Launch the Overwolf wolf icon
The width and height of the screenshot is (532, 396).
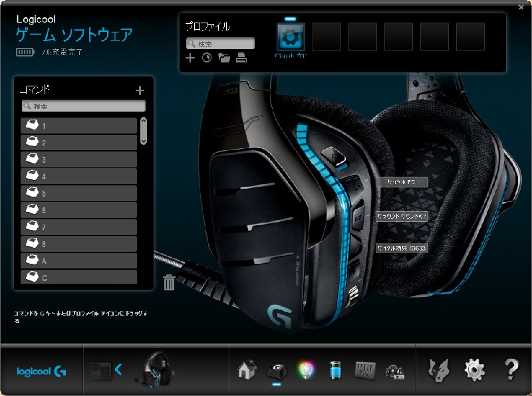(439, 370)
